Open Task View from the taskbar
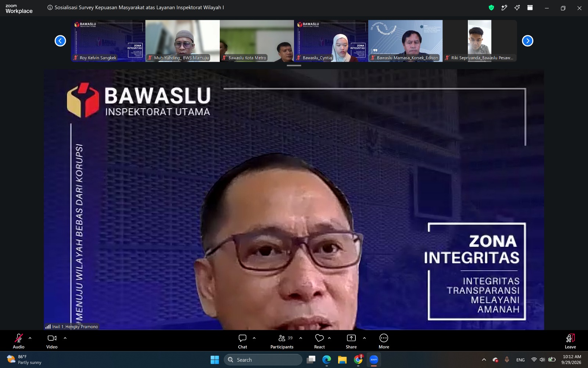Viewport: 588px width, 368px height. [x=311, y=360]
